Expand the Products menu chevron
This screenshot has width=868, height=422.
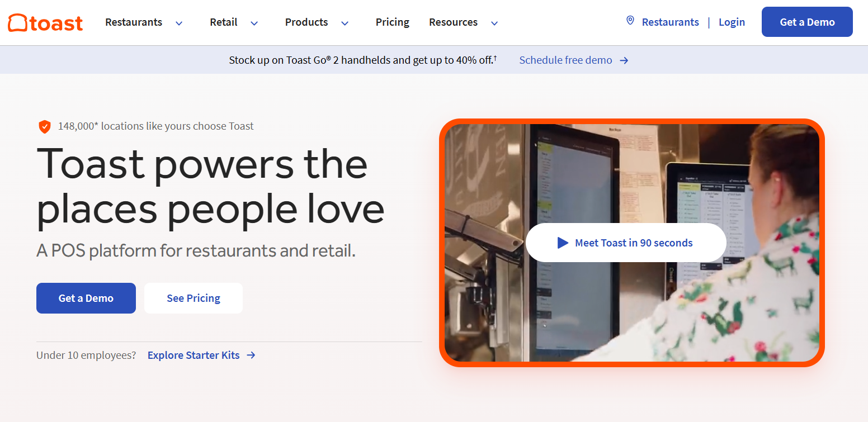[x=345, y=23]
